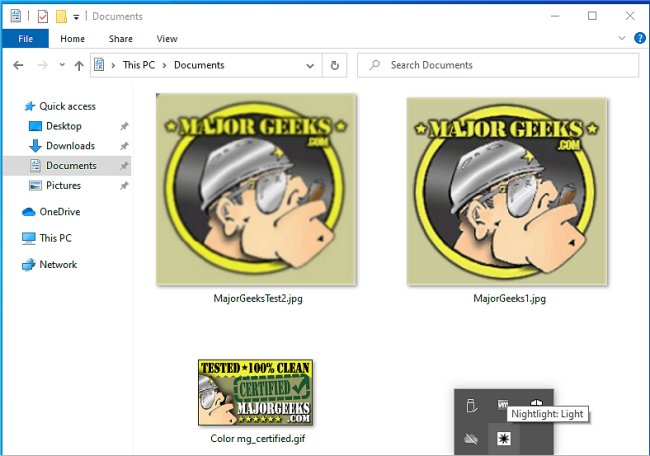Click the Properties quick access toolbar icon
Screen dimensions: 650x456
(43, 16)
